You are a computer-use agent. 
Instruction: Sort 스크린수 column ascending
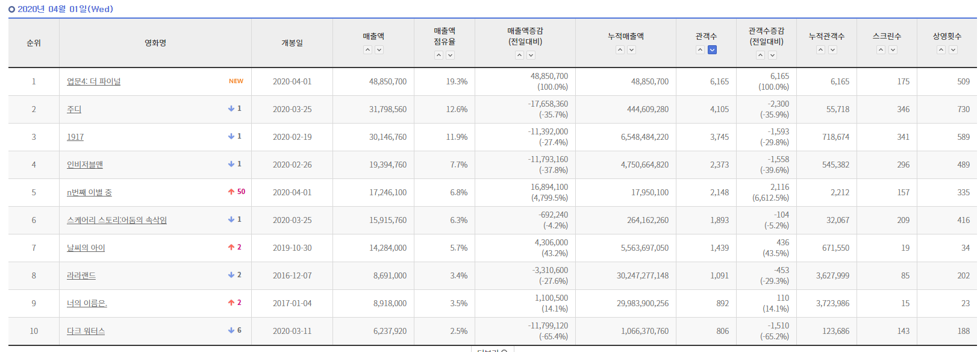pos(881,50)
